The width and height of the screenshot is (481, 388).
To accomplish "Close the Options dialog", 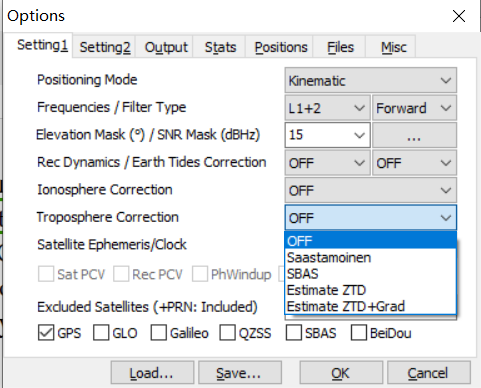I will pos(459,16).
